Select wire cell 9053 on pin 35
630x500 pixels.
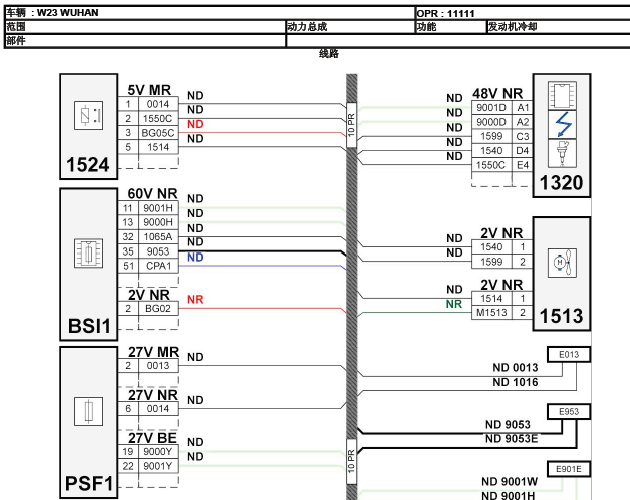tap(158, 252)
